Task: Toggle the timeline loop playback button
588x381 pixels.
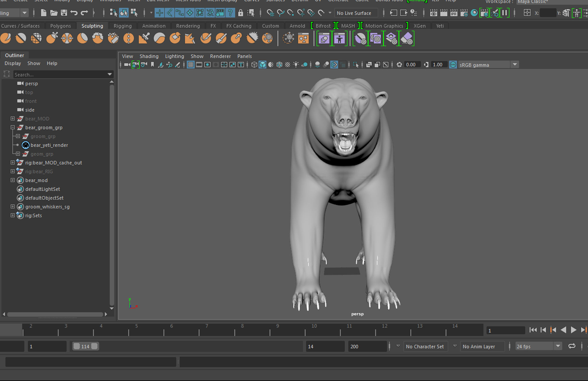Action: [x=572, y=346]
